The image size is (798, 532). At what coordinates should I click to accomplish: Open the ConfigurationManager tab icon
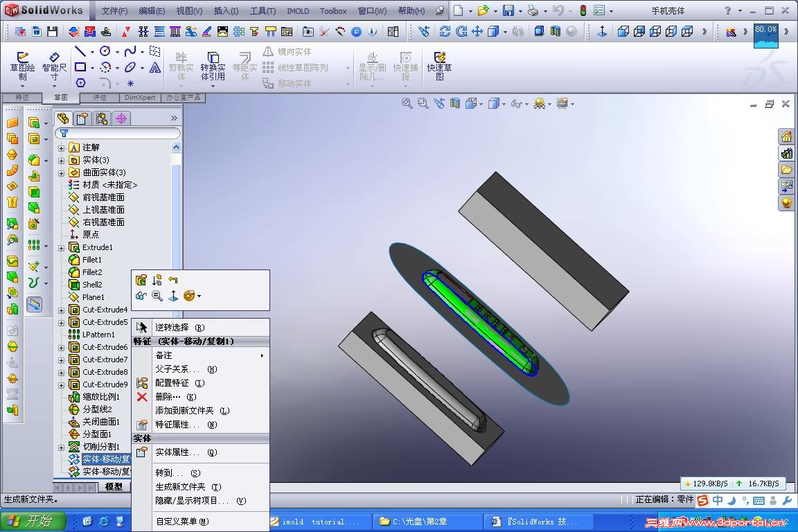point(102,118)
